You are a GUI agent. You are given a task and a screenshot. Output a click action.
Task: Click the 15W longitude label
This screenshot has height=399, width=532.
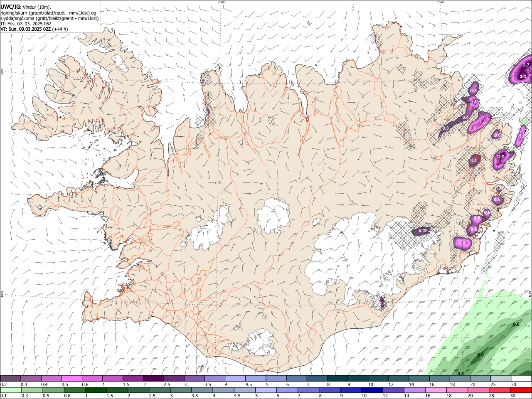(x=440, y=2)
